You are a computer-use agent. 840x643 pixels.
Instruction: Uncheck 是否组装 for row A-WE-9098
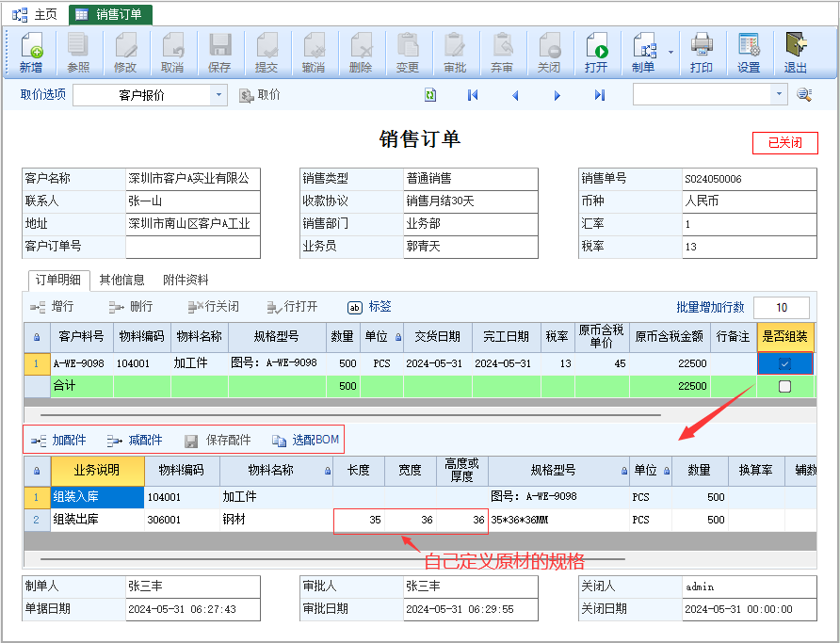pyautogui.click(x=784, y=363)
